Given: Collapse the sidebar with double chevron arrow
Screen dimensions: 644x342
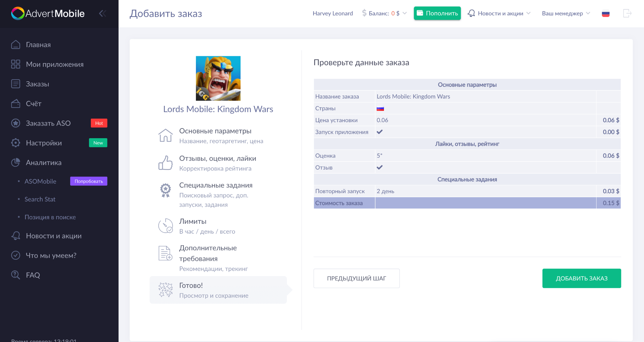Looking at the screenshot, I should [x=102, y=13].
